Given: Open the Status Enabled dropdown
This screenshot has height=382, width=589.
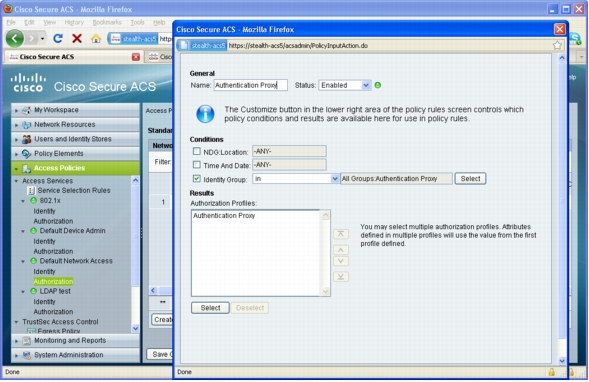Looking at the screenshot, I should click(344, 85).
